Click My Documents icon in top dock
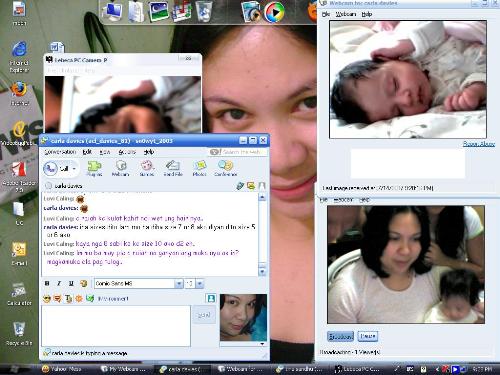 point(136,12)
